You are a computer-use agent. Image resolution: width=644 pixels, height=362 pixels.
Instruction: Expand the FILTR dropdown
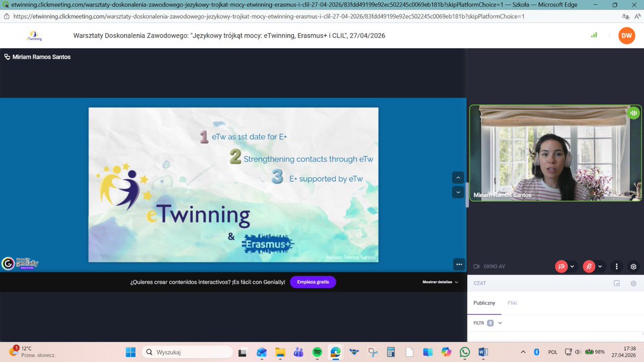click(500, 323)
